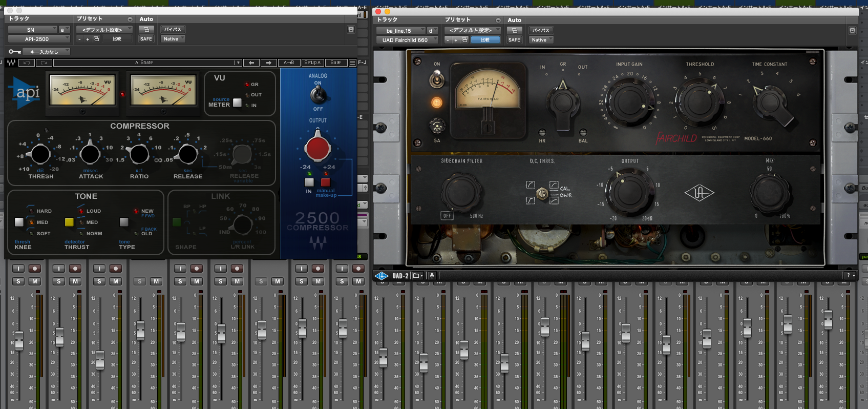868x409 pixels.
Task: Open the キー入力なし key input dropdown
Action: click(46, 52)
